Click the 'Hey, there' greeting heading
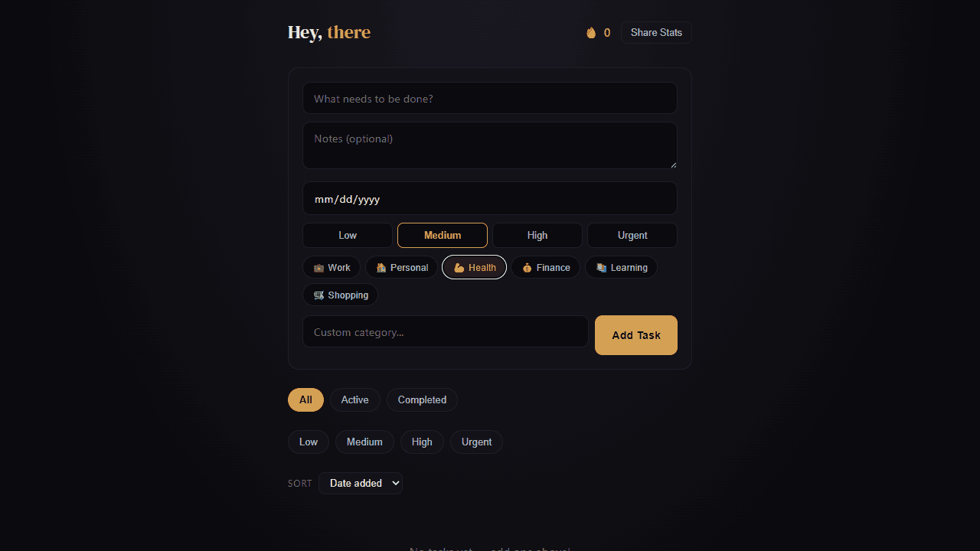 point(329,32)
